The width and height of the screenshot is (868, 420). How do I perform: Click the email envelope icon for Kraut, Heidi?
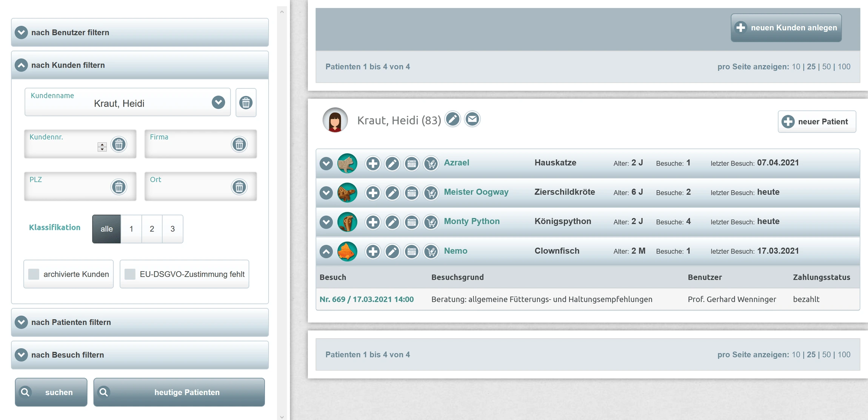click(x=472, y=119)
